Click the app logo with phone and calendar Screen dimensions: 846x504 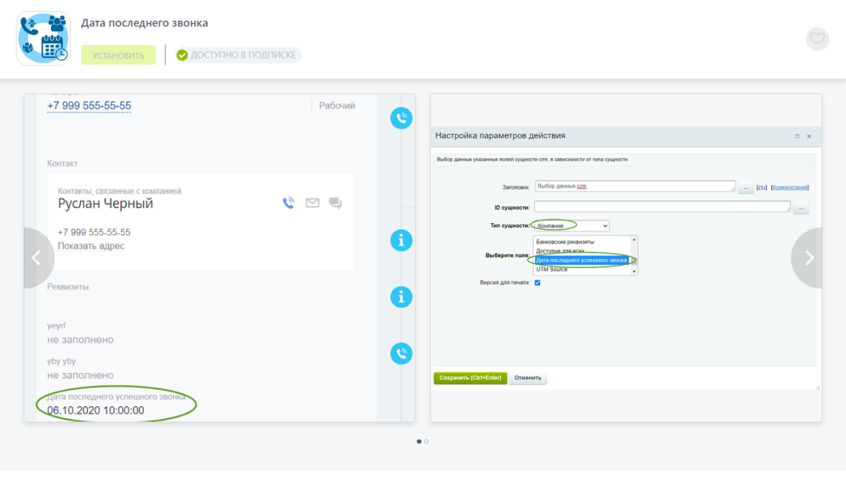click(x=43, y=38)
